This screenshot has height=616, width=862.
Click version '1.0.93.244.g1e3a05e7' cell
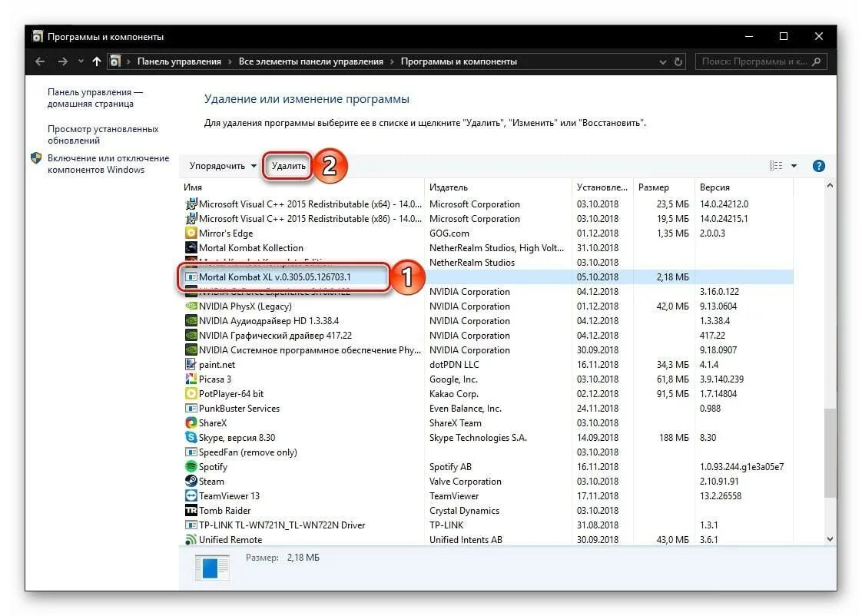741,466
